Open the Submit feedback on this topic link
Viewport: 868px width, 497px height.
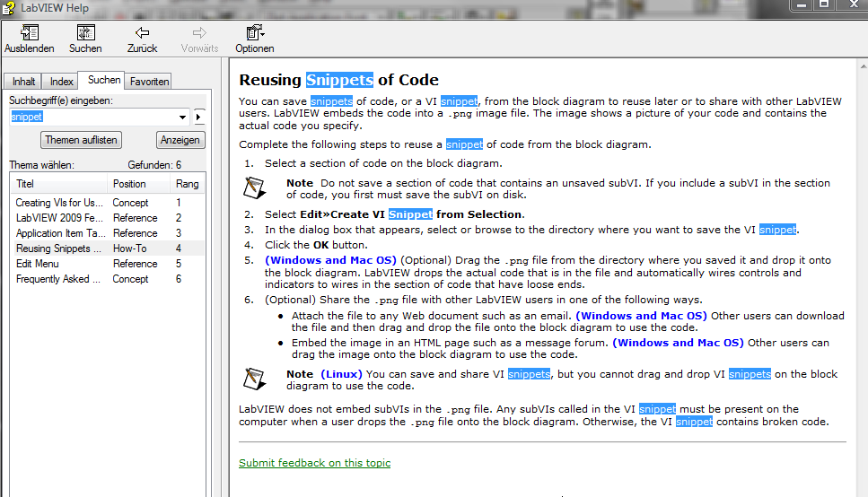click(314, 463)
